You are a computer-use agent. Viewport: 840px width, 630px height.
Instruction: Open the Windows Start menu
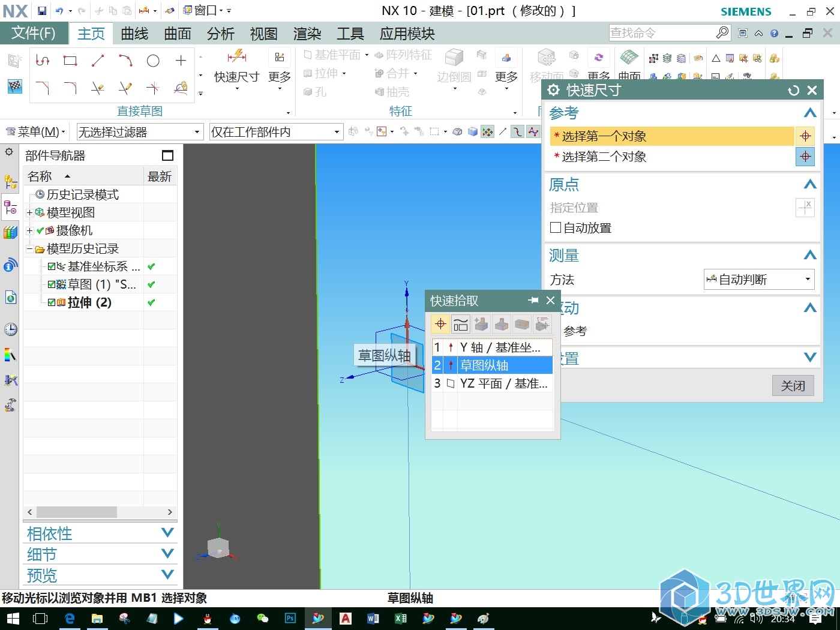click(13, 619)
